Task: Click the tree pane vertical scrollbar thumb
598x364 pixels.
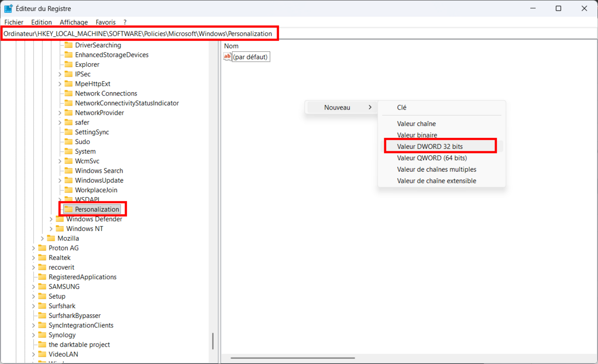Action: 213,341
